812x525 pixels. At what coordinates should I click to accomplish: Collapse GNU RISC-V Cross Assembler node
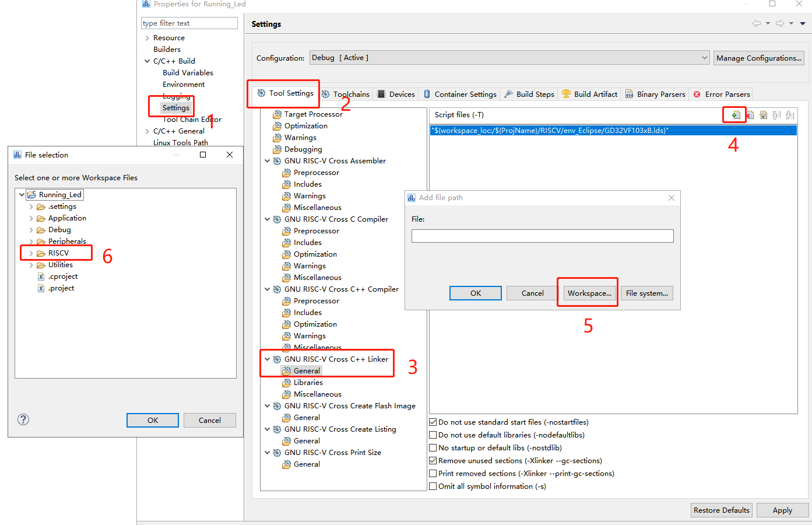(268, 161)
